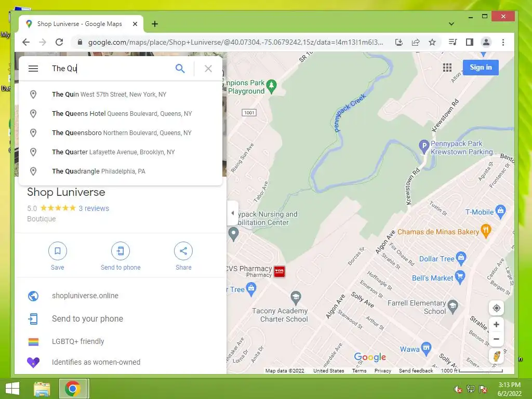Pick The Quarter Lafayette Avenue suggestion
This screenshot has height=399, width=532.
pyautogui.click(x=121, y=152)
